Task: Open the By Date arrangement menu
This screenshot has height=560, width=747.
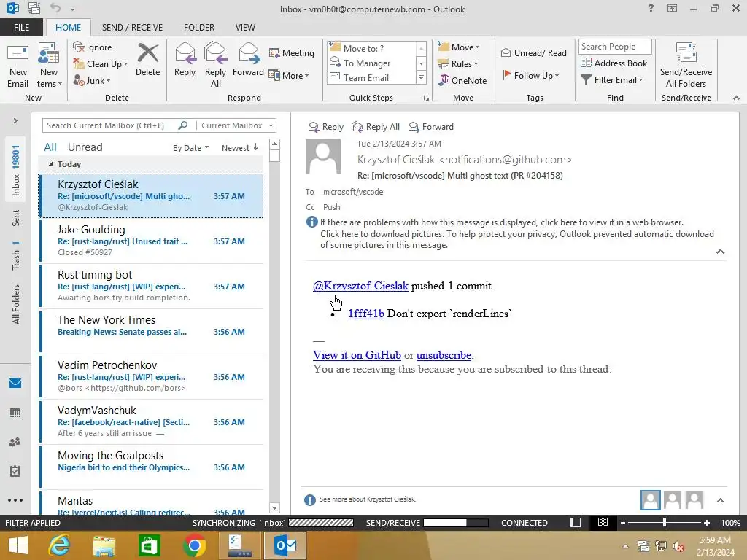Action: point(190,148)
